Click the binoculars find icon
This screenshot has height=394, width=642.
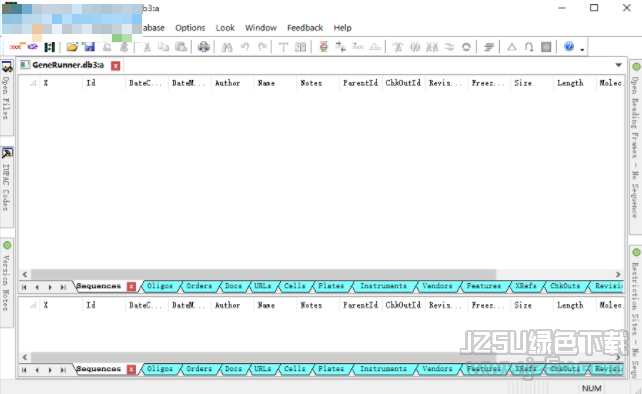pyautogui.click(x=226, y=47)
